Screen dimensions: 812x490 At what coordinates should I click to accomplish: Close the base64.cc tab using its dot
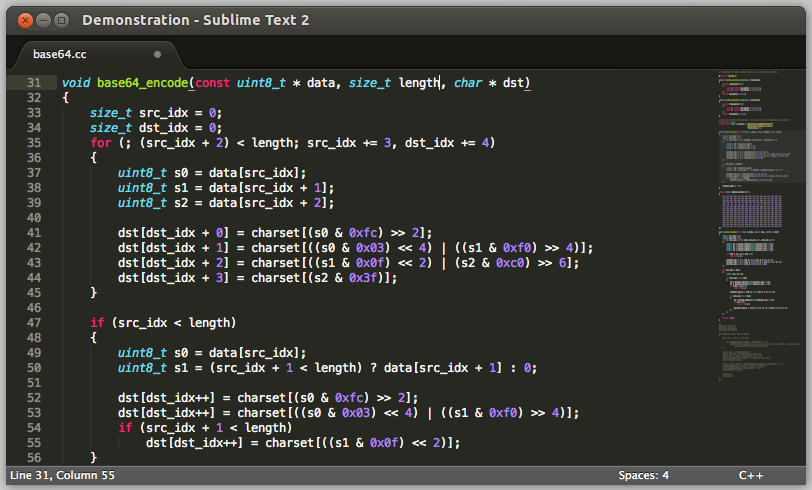coord(157,54)
